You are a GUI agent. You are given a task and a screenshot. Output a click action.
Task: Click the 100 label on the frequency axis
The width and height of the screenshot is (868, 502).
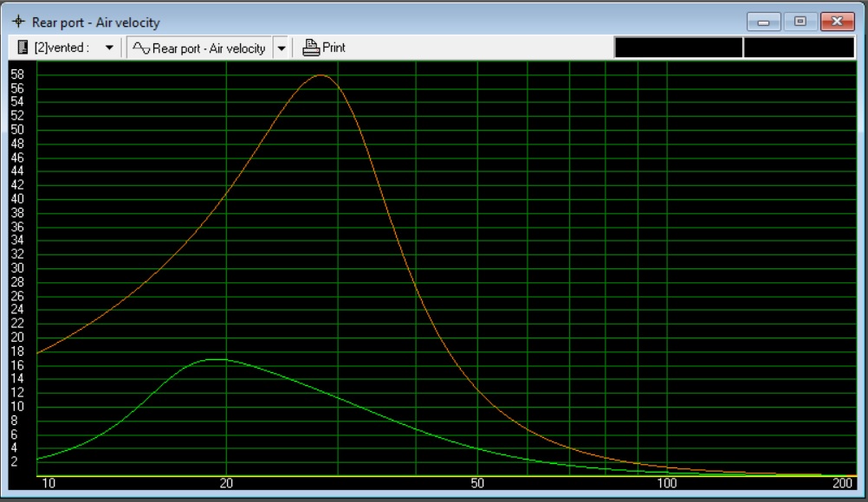666,483
